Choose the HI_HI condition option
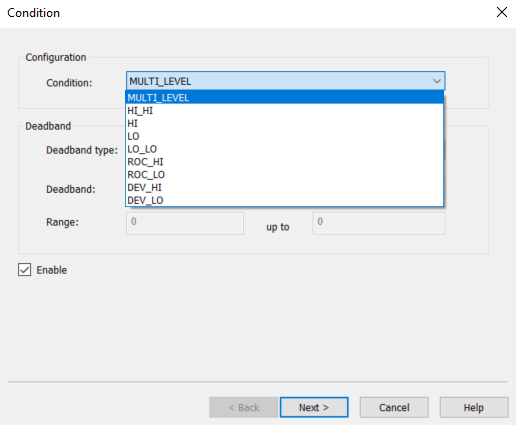 point(284,111)
